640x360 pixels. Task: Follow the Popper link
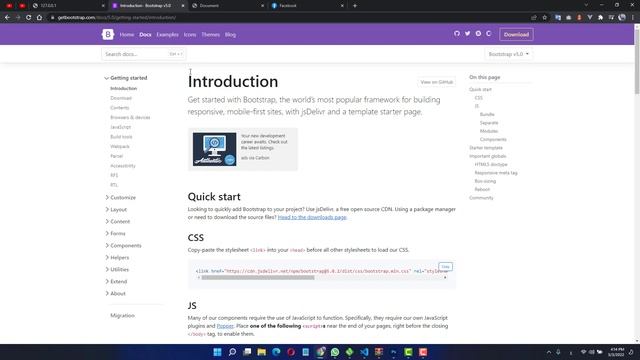click(225, 326)
